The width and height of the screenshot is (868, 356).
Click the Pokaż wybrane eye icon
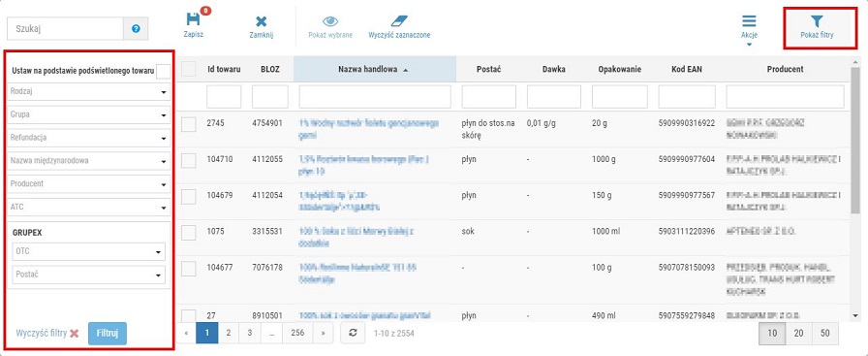(x=330, y=21)
